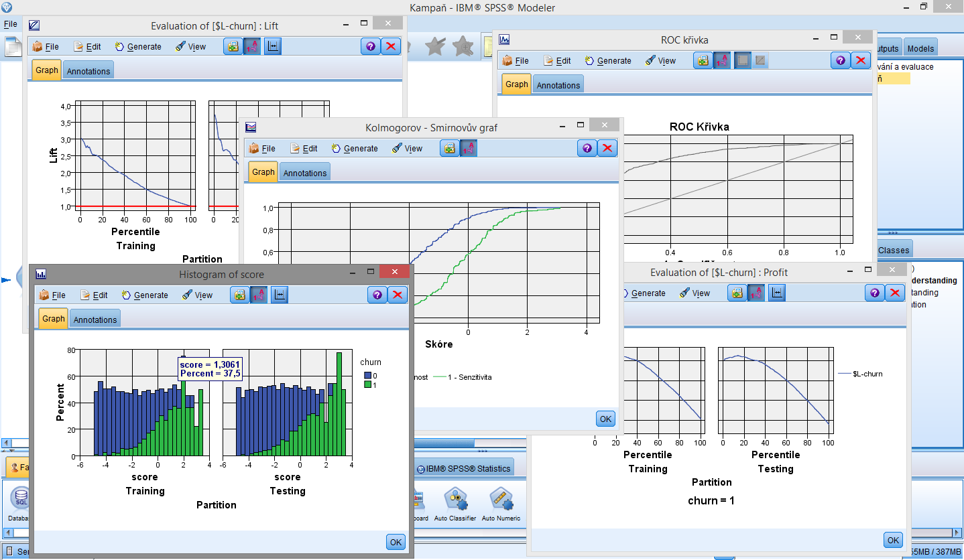This screenshot has height=560, width=964.
Task: Click green churn 1 legend swatch in Histogram
Action: click(367, 384)
